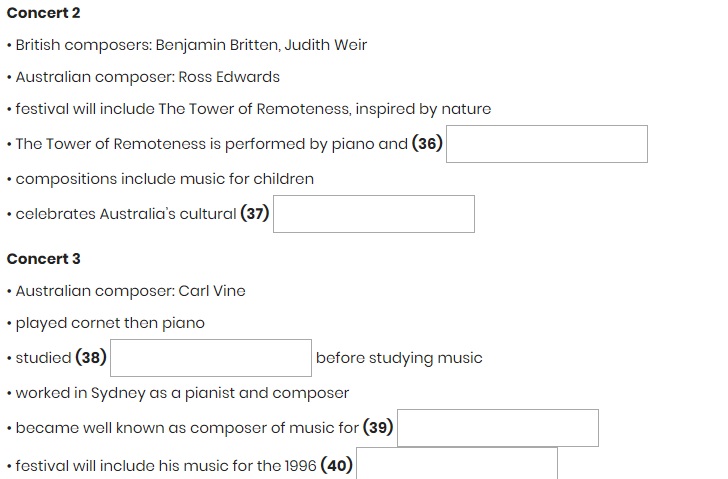Click the bold (38) question number
The height and width of the screenshot is (479, 728).
[92, 358]
